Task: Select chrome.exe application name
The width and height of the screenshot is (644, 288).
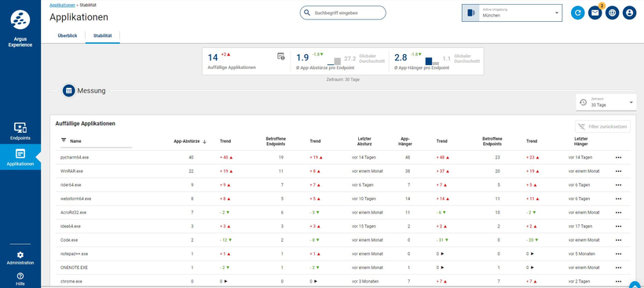Action: pyautogui.click(x=71, y=282)
